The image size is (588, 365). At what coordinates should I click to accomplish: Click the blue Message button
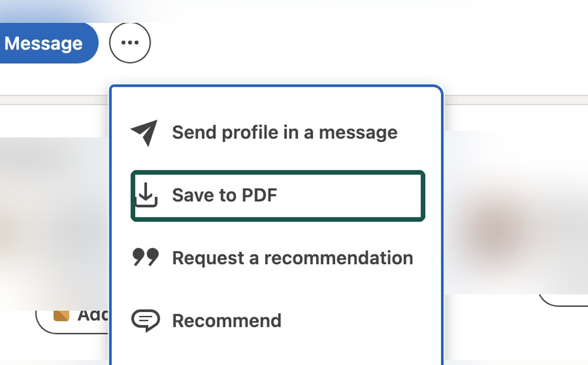pyautogui.click(x=47, y=43)
